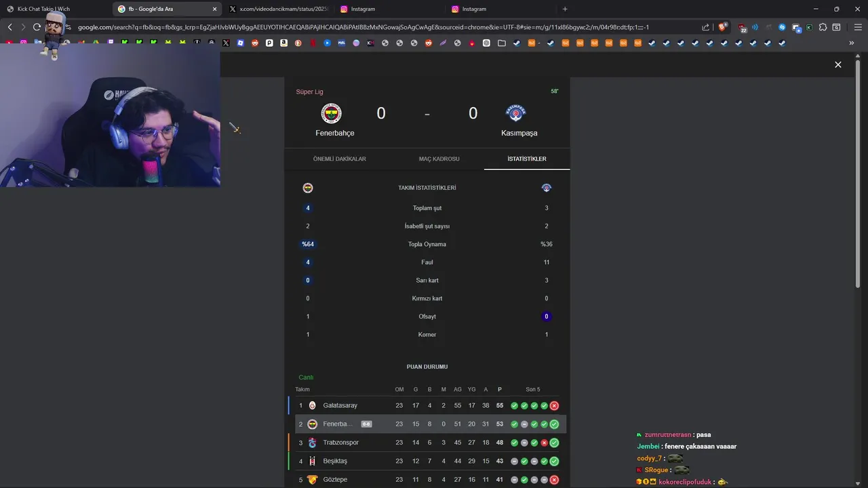The height and width of the screenshot is (488, 868).
Task: Close the fb - Google'da Ara tab
Action: [x=215, y=9]
